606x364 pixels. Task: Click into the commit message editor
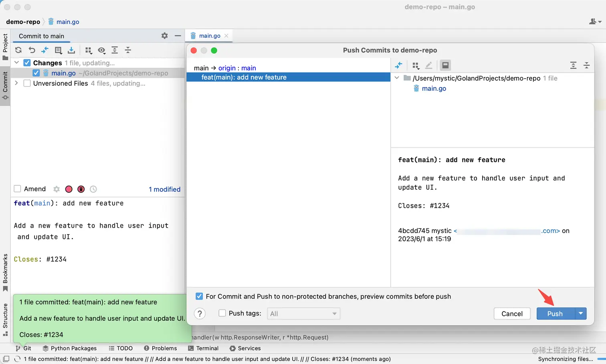pos(98,245)
